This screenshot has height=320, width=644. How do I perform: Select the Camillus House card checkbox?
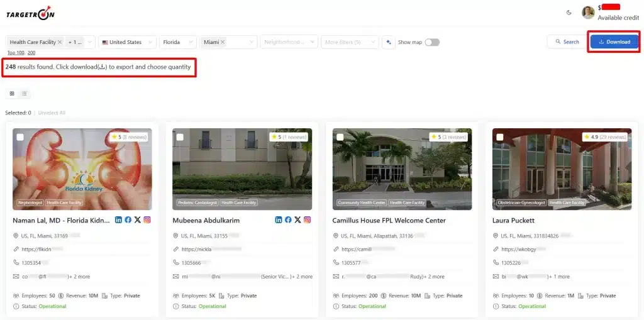[x=340, y=137]
